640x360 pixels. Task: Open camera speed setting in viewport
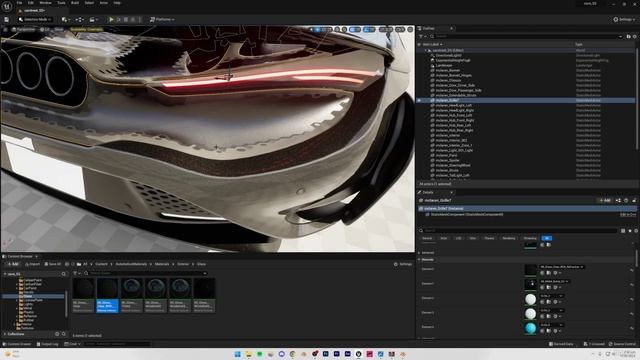click(400, 29)
